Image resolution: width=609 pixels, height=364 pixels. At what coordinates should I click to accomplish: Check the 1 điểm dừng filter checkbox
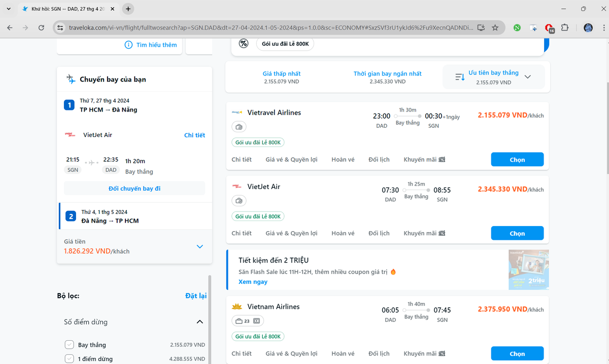[x=70, y=359]
